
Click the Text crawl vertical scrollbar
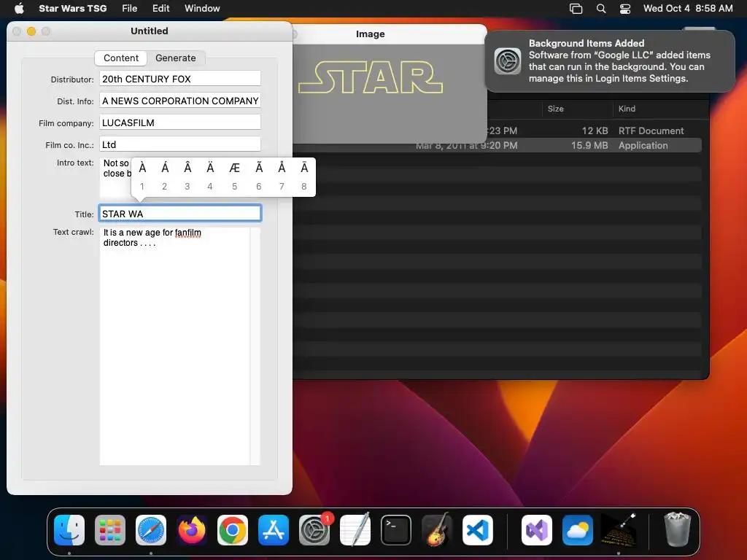255,346
